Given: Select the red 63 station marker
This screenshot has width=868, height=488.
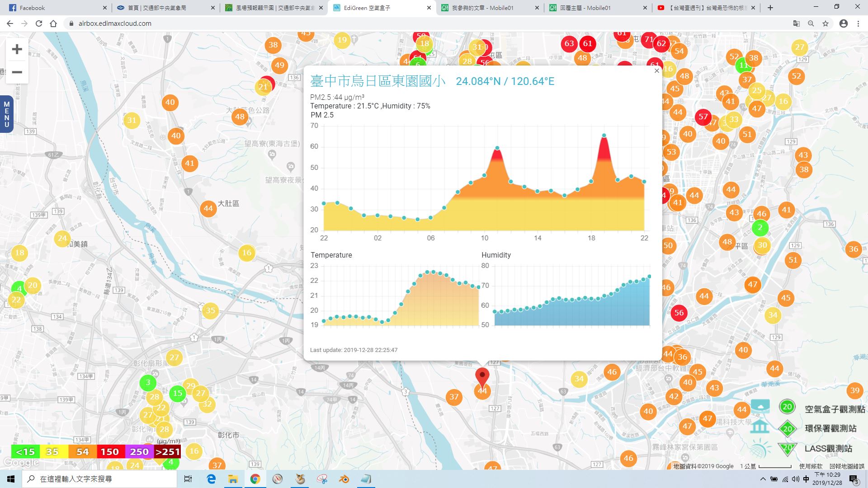Looking at the screenshot, I should click(x=569, y=43).
